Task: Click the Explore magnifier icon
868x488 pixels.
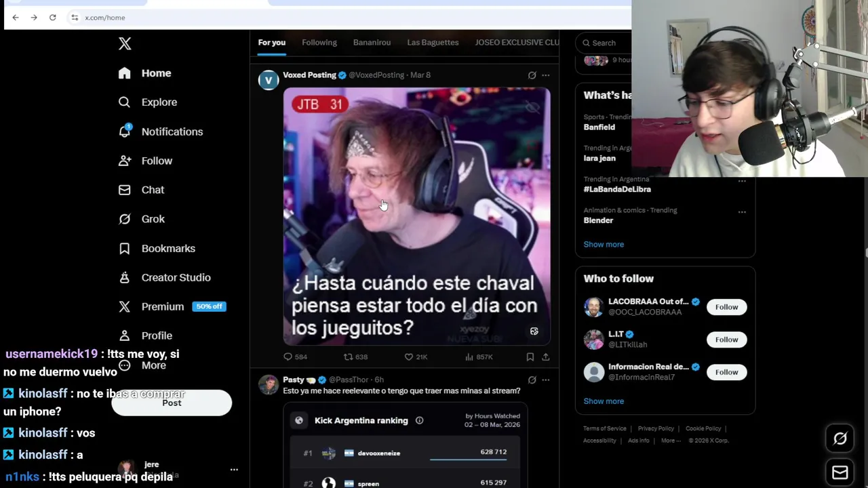Action: click(124, 102)
